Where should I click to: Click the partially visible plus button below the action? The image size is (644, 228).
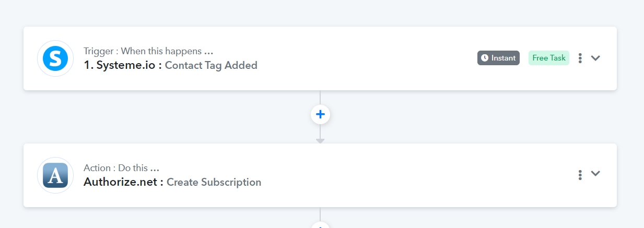click(x=320, y=225)
